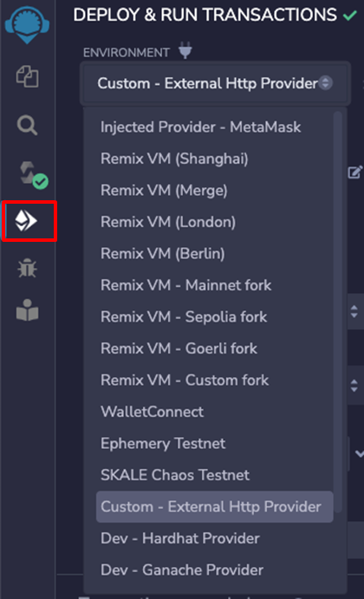Click the partially hidden dropdown arrows below edit icon
Screen dimensions: 364x599
(354, 311)
